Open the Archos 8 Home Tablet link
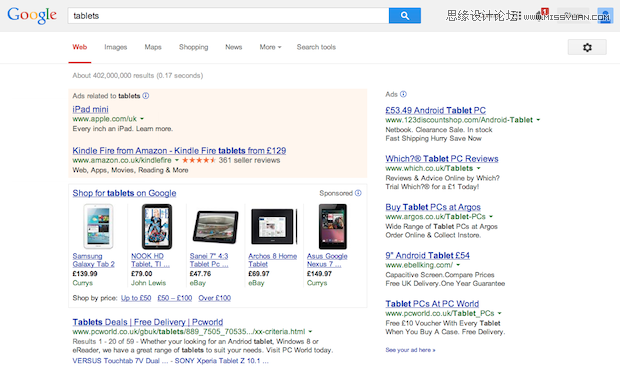Image resolution: width=620 pixels, height=374 pixels. 272,260
